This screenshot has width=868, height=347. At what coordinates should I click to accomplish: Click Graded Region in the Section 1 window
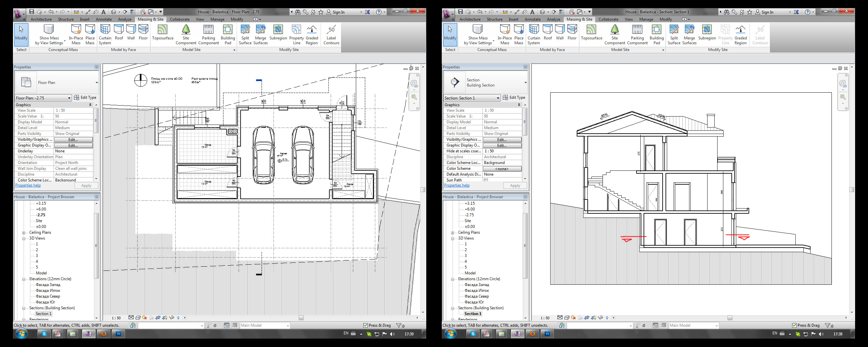tap(740, 34)
